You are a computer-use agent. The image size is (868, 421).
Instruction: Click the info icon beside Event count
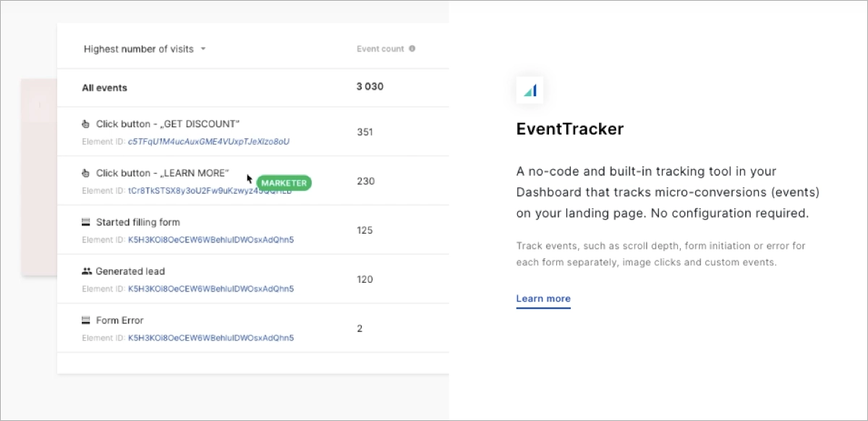412,49
